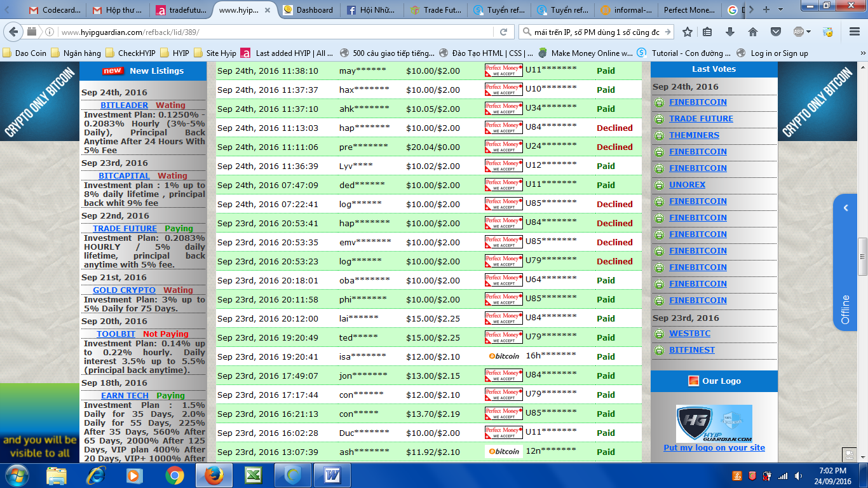Launch Chrome from the taskbar
The image size is (868, 488).
[x=175, y=475]
